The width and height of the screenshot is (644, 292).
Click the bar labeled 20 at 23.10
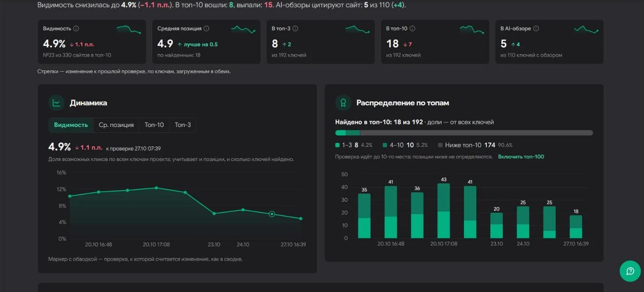point(497,226)
